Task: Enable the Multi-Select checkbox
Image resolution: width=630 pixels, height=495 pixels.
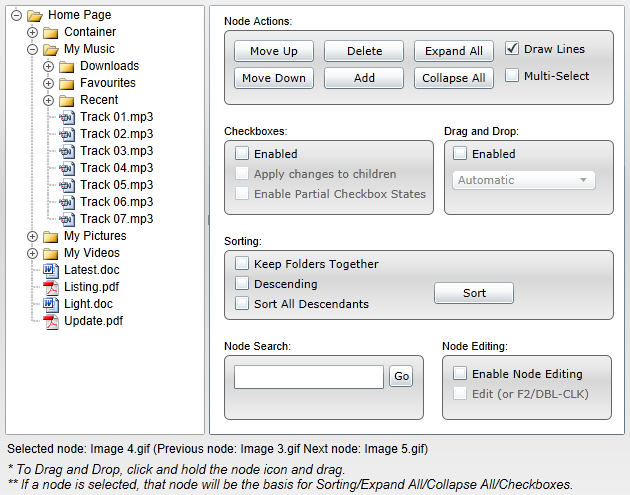Action: (x=511, y=76)
